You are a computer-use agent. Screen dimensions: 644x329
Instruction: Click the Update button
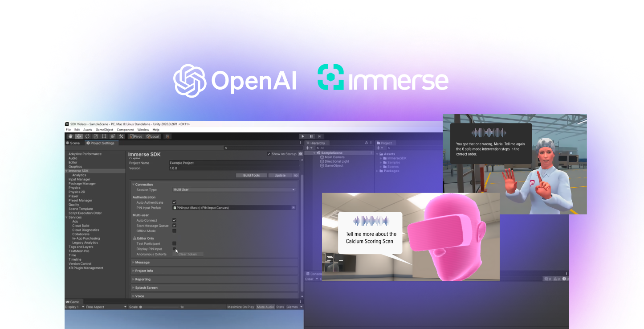(x=280, y=175)
